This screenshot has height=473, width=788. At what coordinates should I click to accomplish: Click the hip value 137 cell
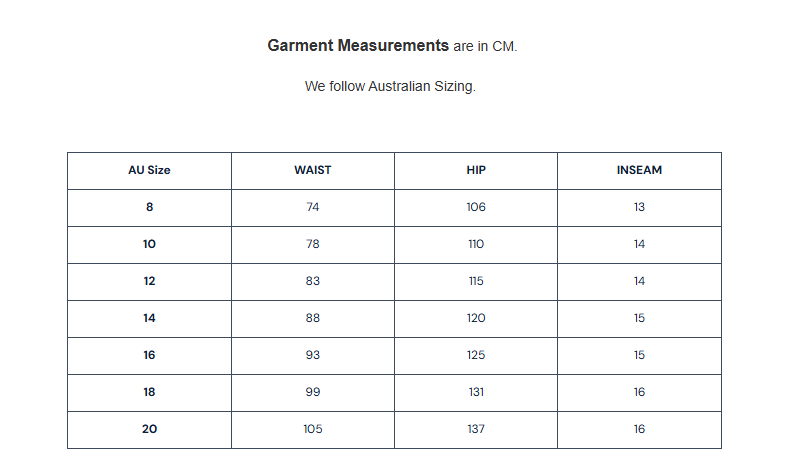[x=476, y=429]
